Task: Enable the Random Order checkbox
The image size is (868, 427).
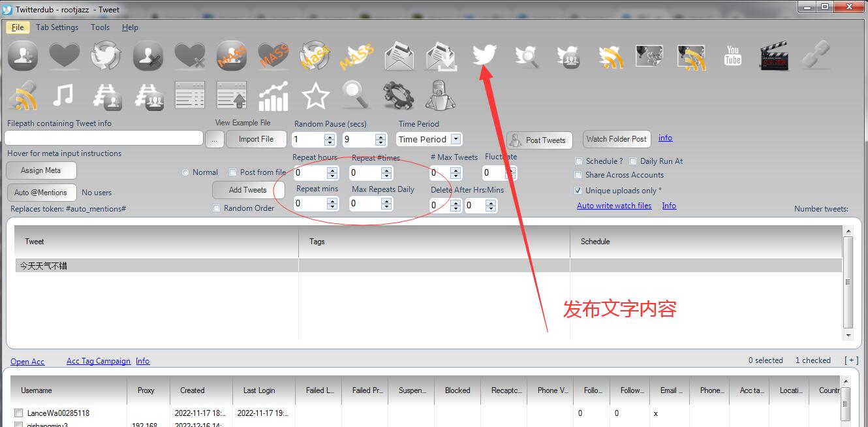Action: (217, 208)
